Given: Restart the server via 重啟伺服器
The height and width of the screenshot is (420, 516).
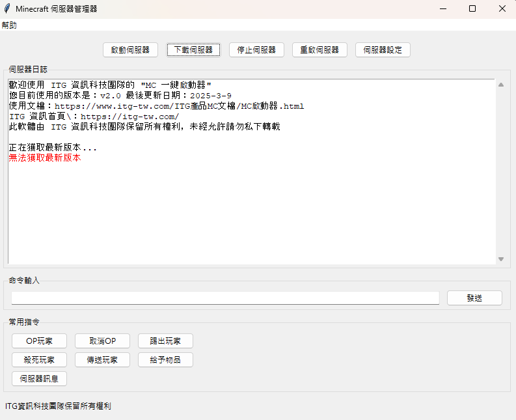Looking at the screenshot, I should [x=319, y=50].
